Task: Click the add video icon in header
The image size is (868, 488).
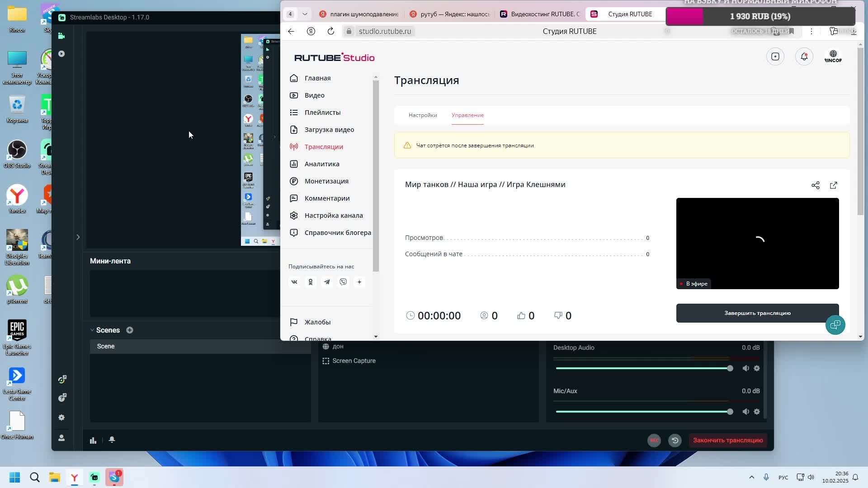Action: pyautogui.click(x=775, y=56)
